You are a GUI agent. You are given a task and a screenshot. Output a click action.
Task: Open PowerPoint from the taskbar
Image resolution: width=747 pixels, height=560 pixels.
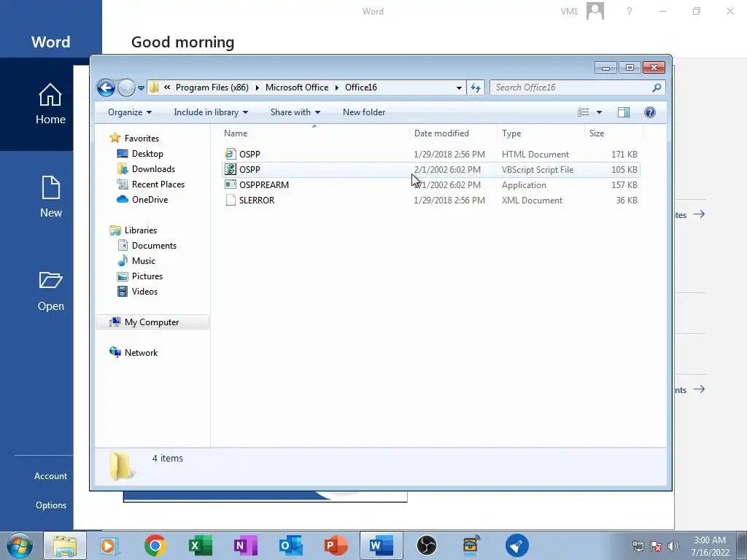coord(336,545)
